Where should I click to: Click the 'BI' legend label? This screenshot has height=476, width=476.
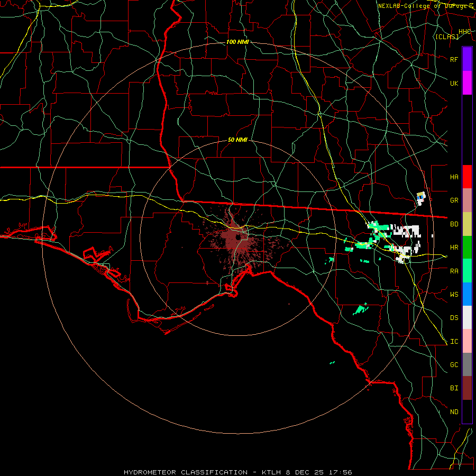454,388
